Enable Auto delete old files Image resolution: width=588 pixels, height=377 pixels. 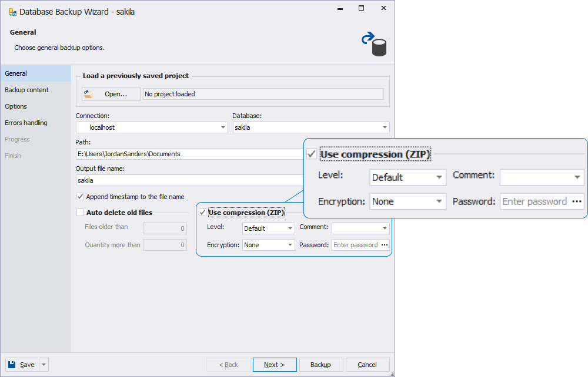(x=79, y=212)
